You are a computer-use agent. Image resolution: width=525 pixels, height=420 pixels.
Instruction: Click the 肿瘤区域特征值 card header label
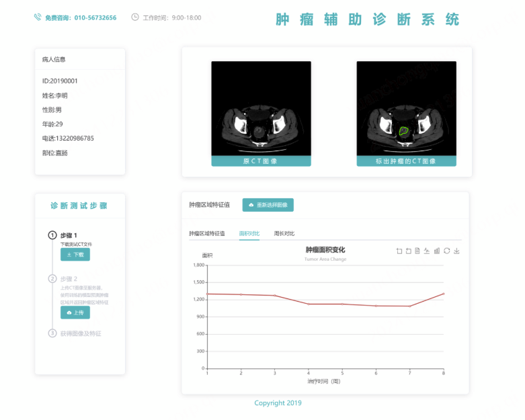210,205
